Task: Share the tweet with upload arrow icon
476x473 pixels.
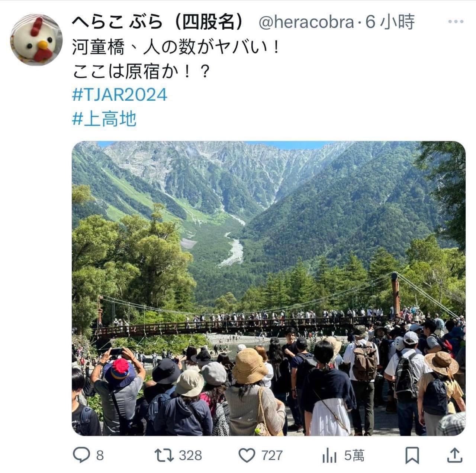Action: [454, 455]
